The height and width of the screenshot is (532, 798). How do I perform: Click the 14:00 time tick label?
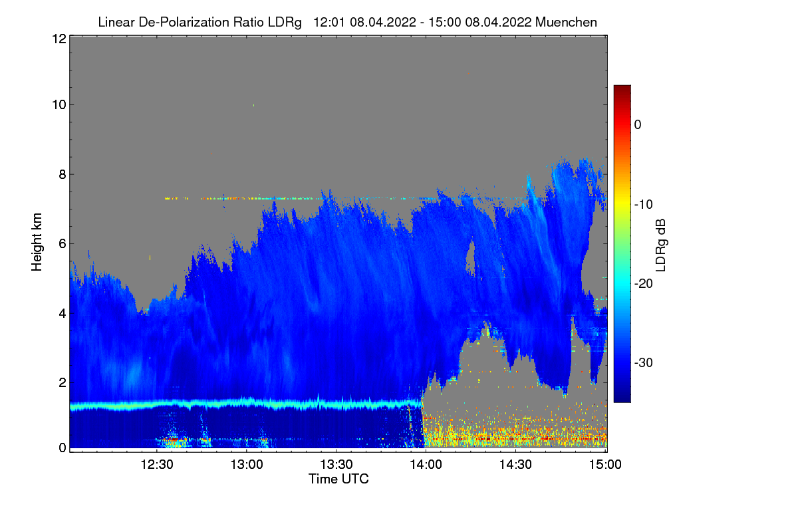426,465
